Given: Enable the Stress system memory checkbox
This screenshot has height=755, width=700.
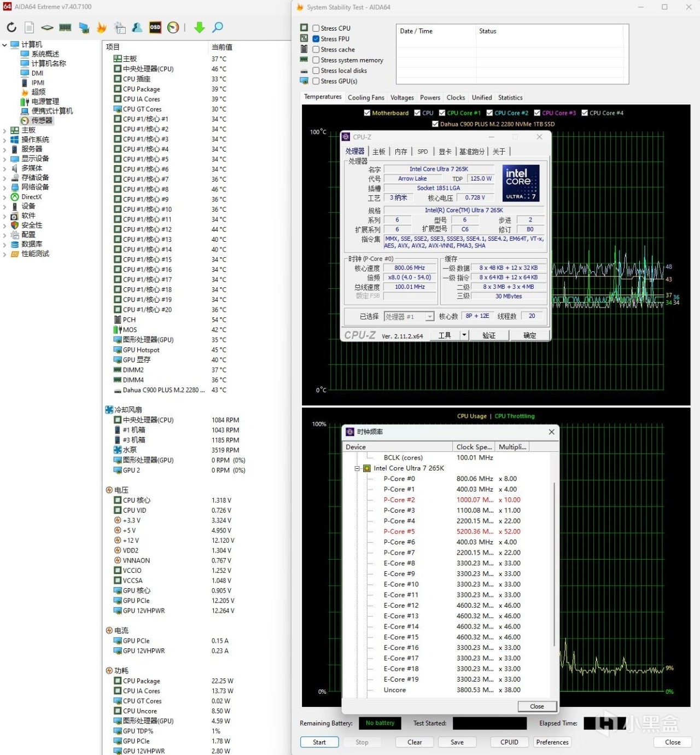Looking at the screenshot, I should 316,60.
